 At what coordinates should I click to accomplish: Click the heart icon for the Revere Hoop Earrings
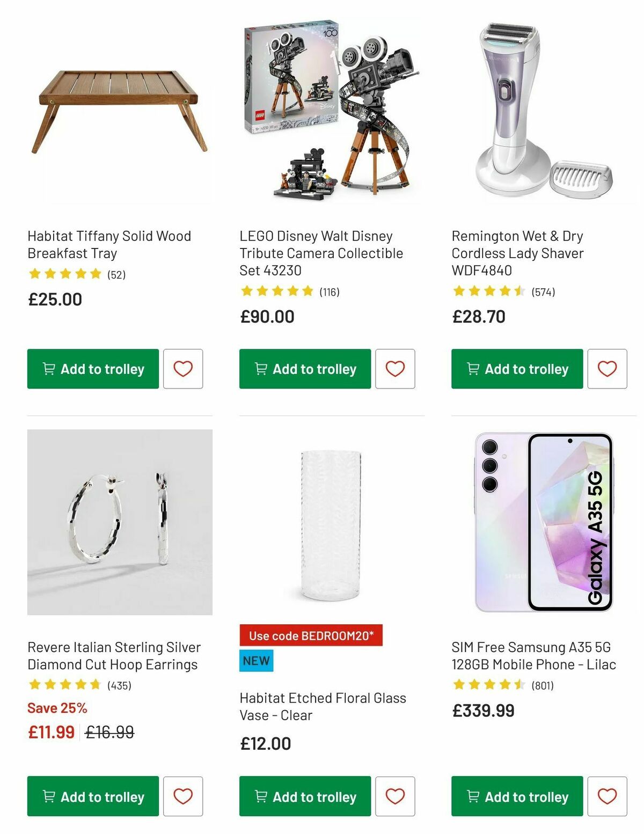pyautogui.click(x=184, y=796)
